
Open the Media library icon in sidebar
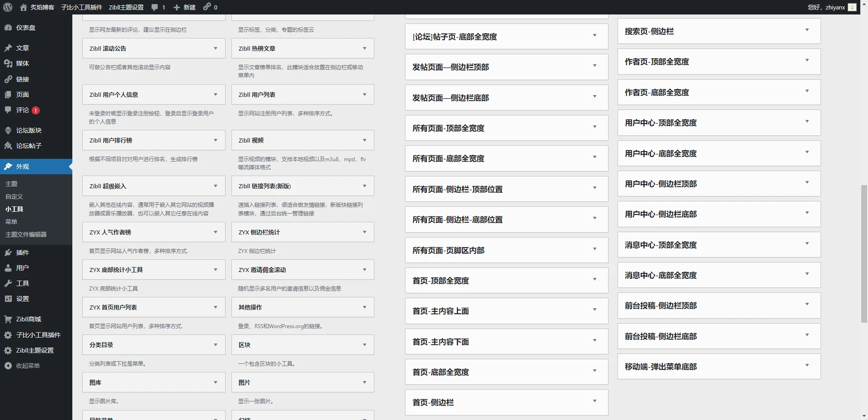pos(8,63)
